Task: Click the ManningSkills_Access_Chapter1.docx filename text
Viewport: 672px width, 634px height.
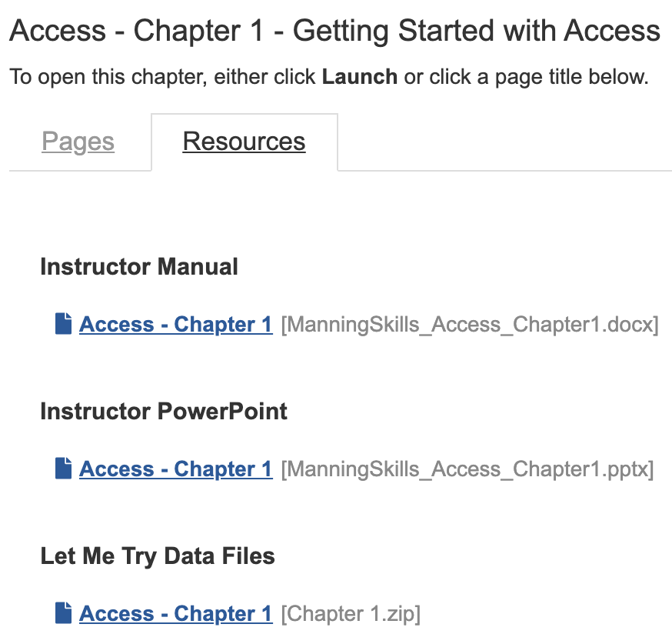Action: pos(470,325)
